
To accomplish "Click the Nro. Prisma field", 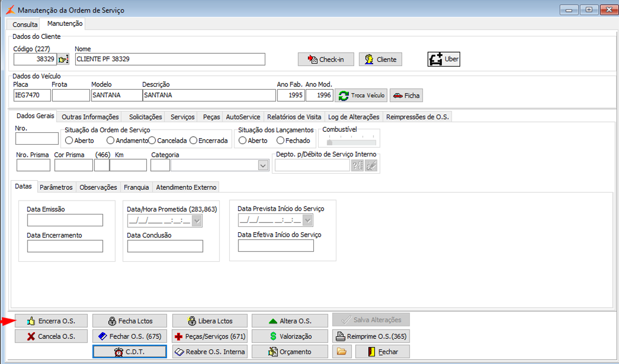I will 33,166.
